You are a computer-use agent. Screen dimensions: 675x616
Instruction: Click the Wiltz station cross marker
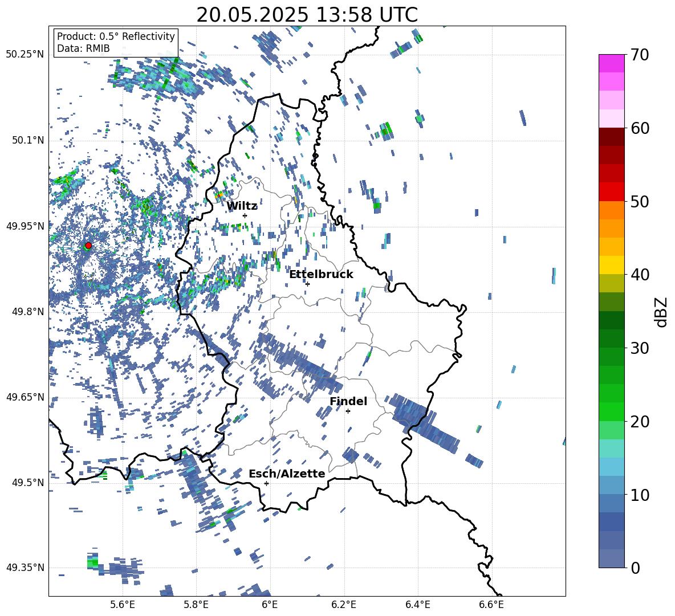point(245,215)
